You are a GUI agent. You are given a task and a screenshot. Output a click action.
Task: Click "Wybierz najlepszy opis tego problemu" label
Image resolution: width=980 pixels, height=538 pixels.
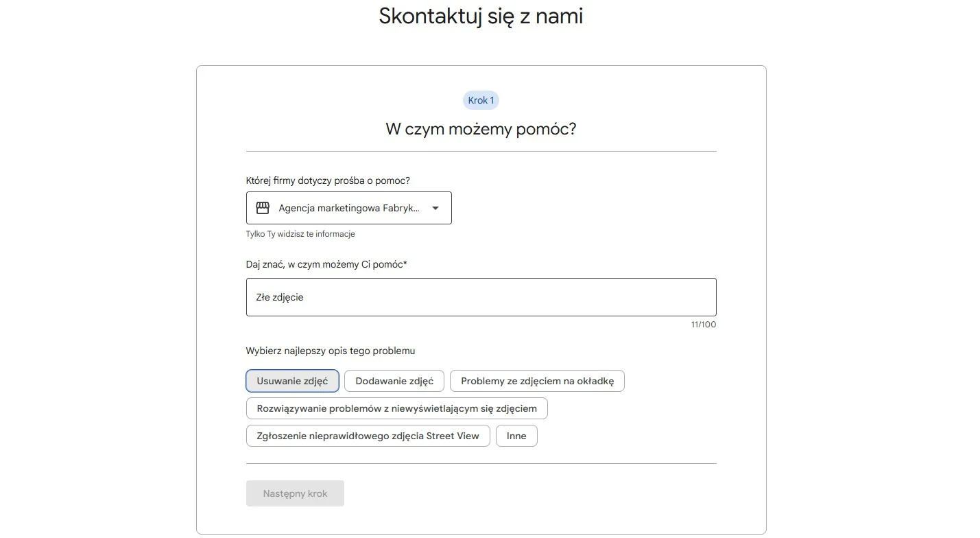330,351
